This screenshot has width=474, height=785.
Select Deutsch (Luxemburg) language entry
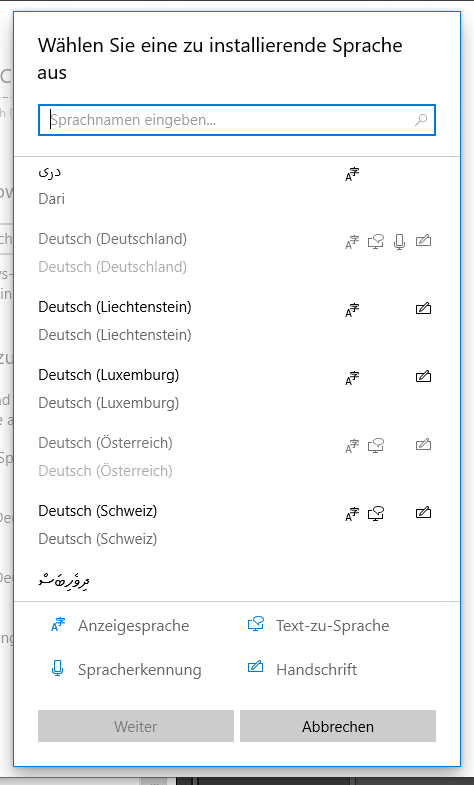[236, 388]
